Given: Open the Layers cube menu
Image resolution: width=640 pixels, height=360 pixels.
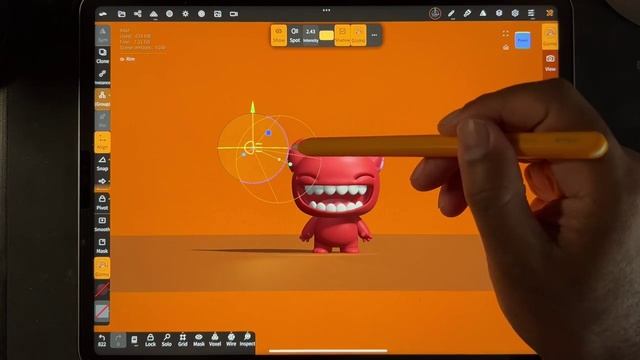Looking at the screenshot, I should point(499,13).
